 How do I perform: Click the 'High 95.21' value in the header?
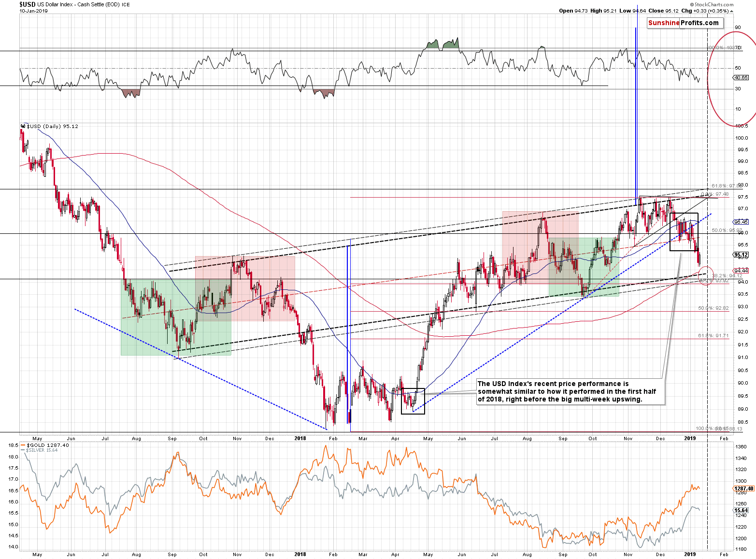(603, 11)
